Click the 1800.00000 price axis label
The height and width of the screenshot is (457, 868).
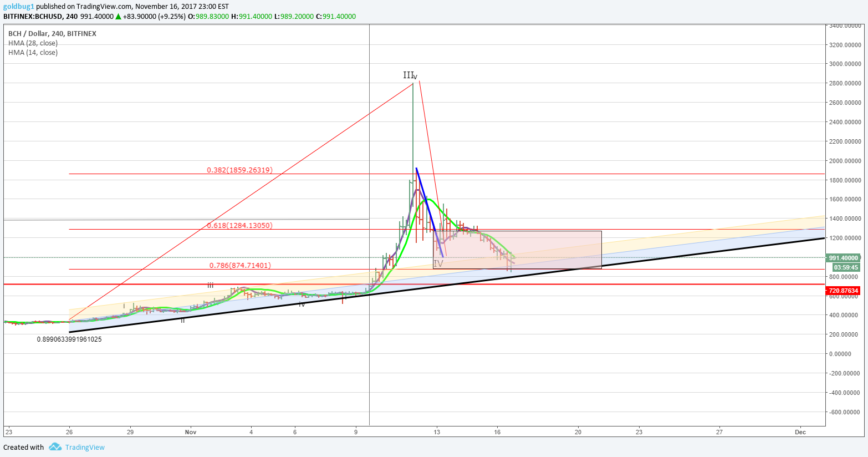pyautogui.click(x=845, y=180)
